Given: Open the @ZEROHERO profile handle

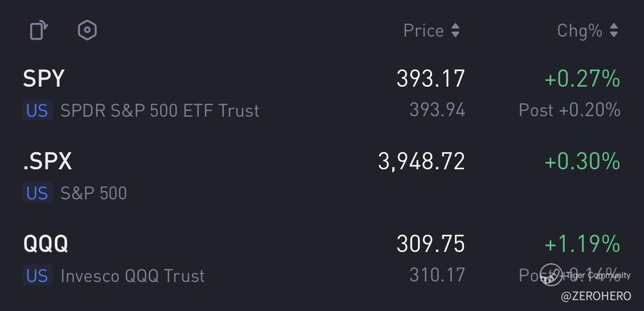Looking at the screenshot, I should pos(596,296).
